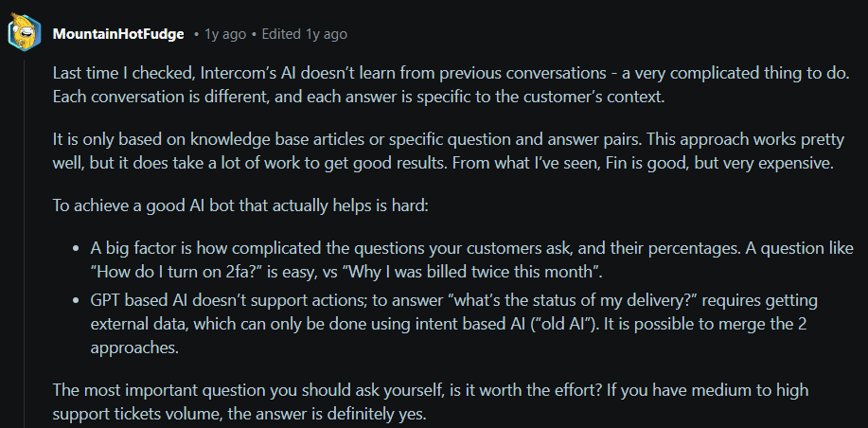Click the bullet dot before "GPT based AI"

[x=78, y=300]
